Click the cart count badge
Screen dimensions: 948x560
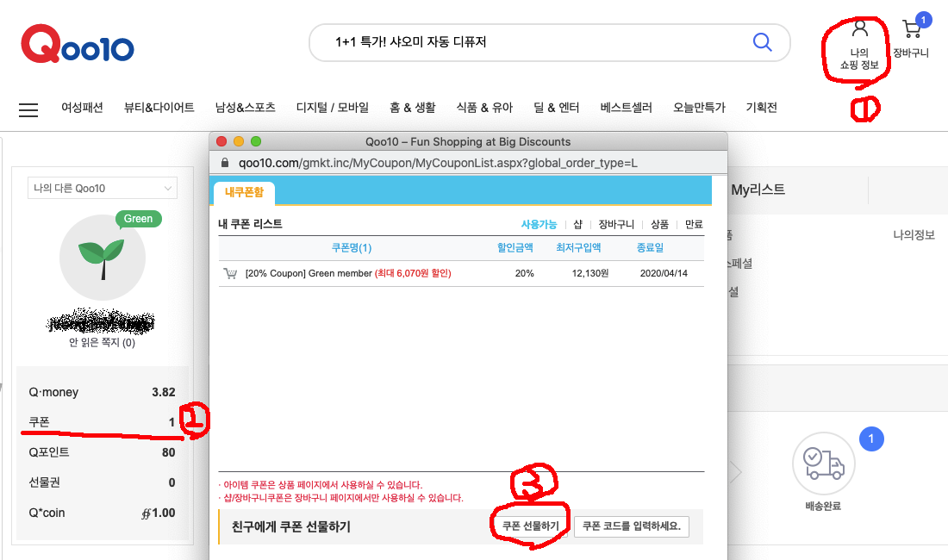[x=923, y=20]
